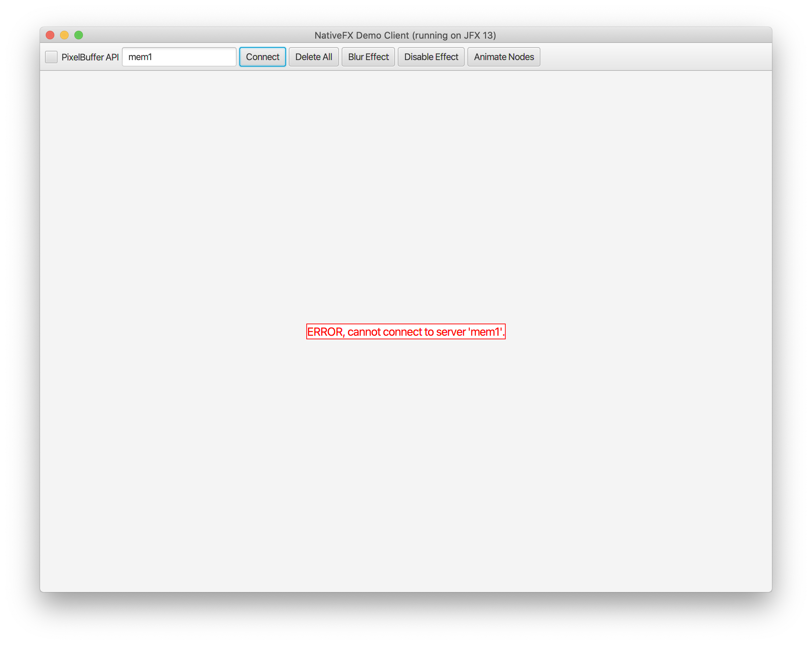Click the NativeFX Demo Client title text

click(x=405, y=35)
